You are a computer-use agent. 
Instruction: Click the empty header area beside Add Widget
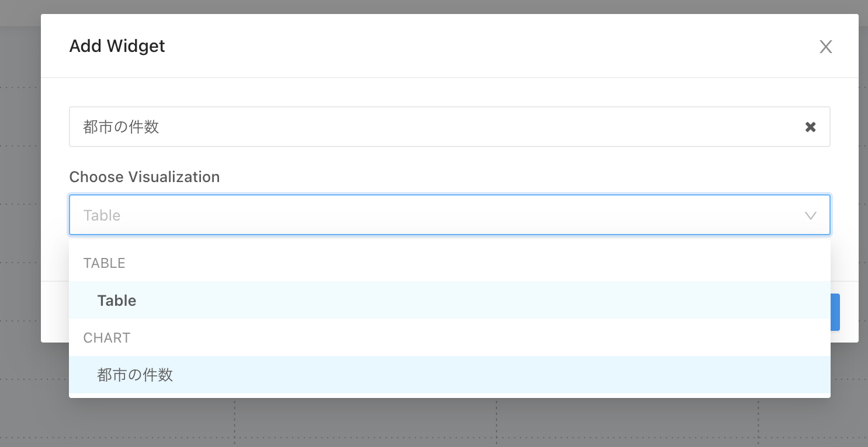[467, 46]
